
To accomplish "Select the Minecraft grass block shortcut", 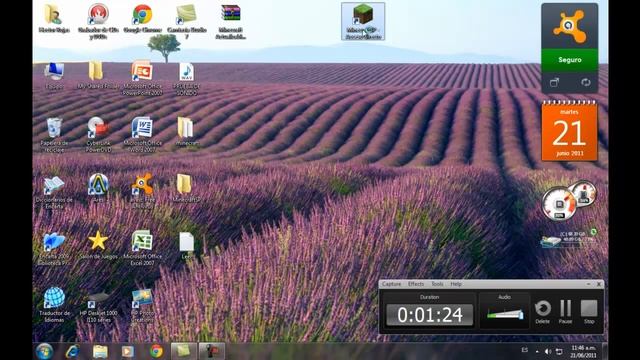I will [363, 21].
